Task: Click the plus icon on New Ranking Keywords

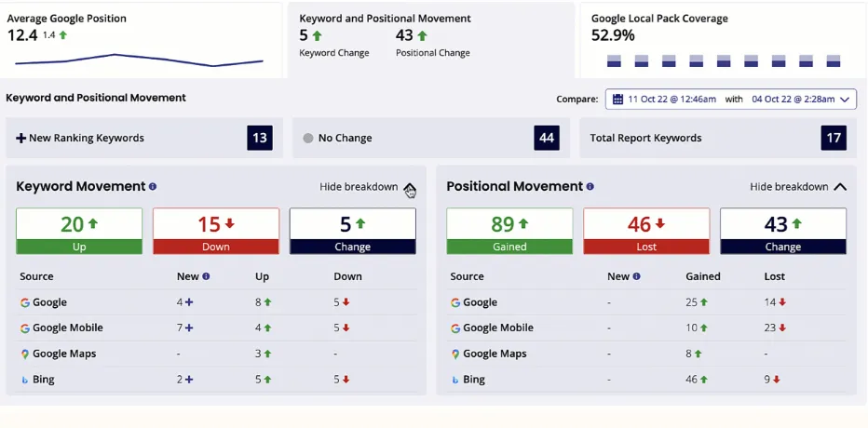Action: (x=20, y=139)
